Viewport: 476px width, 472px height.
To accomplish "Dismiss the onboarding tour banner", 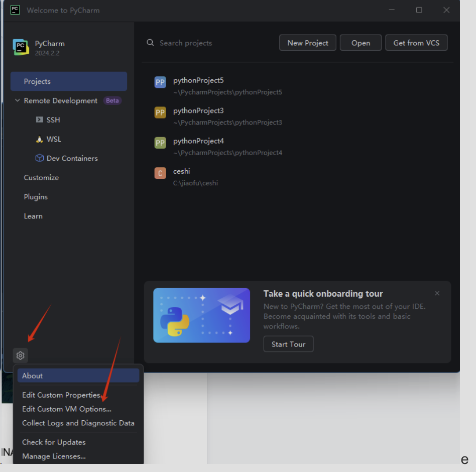I will coord(437,293).
